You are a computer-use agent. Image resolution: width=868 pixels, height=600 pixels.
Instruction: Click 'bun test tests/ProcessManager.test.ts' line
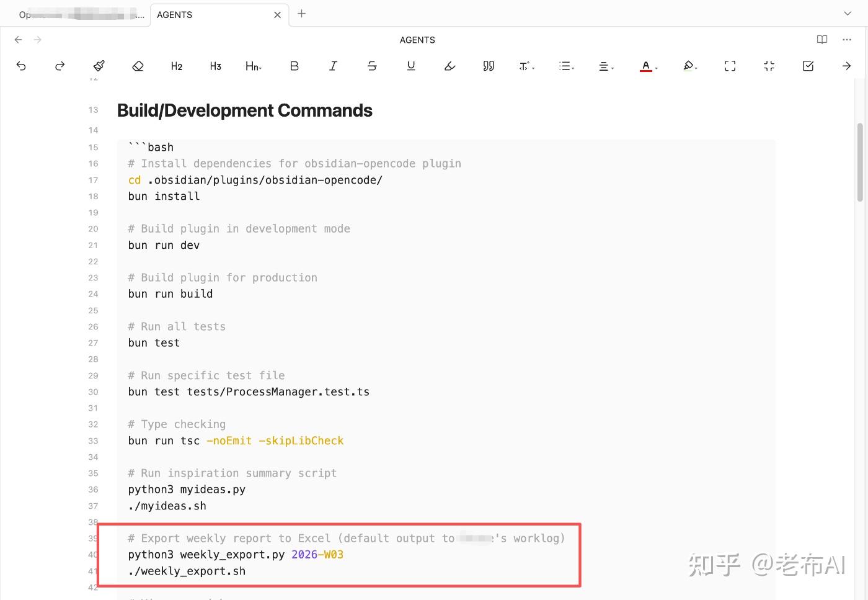pos(249,392)
